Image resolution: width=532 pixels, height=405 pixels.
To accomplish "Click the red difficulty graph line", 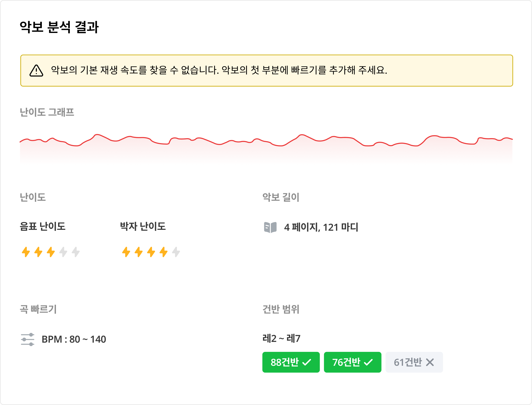I will tap(266, 140).
